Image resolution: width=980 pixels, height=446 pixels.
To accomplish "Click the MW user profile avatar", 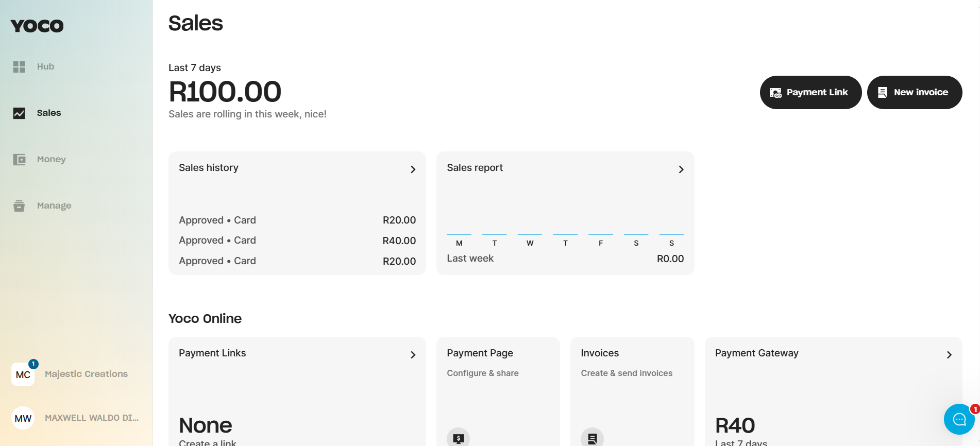I will pos(23,418).
